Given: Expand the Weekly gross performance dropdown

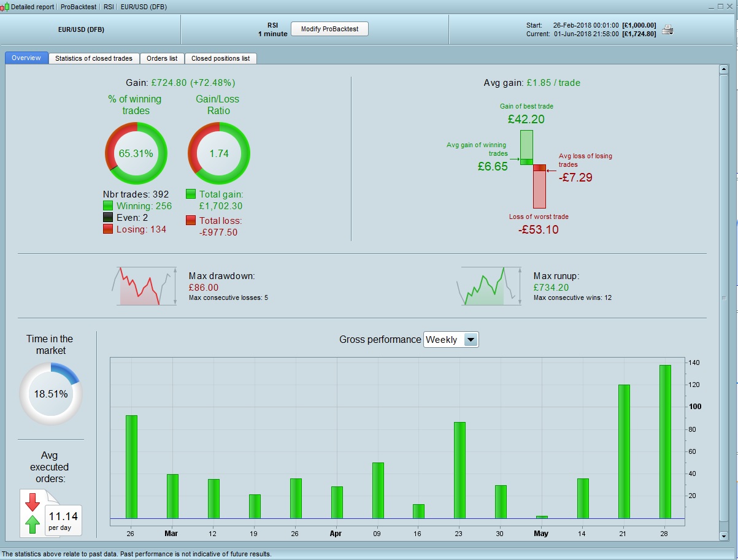Looking at the screenshot, I should pyautogui.click(x=471, y=340).
